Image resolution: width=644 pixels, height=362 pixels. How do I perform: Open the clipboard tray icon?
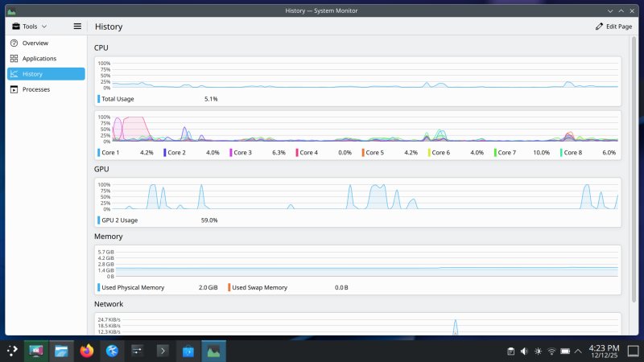click(510, 352)
